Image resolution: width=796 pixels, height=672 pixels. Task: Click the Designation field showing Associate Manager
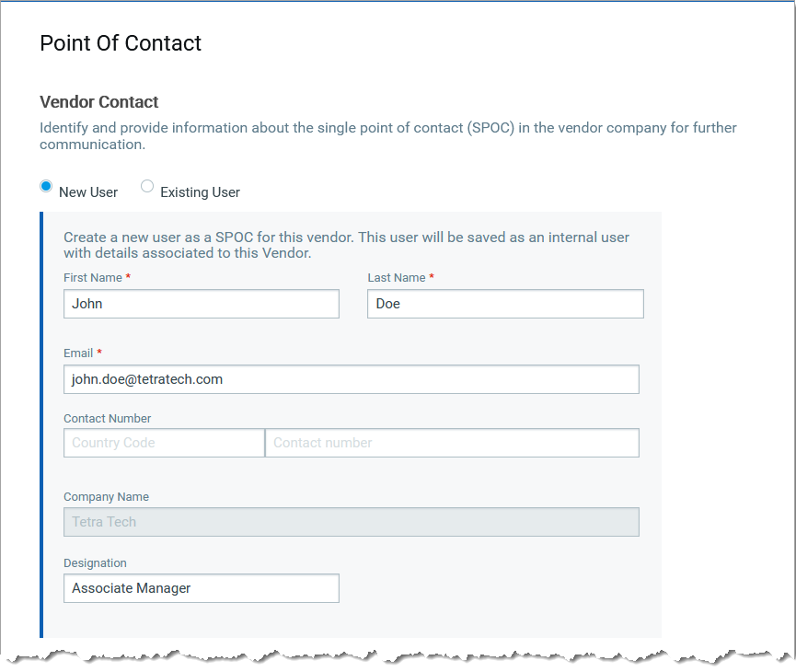[x=201, y=588]
